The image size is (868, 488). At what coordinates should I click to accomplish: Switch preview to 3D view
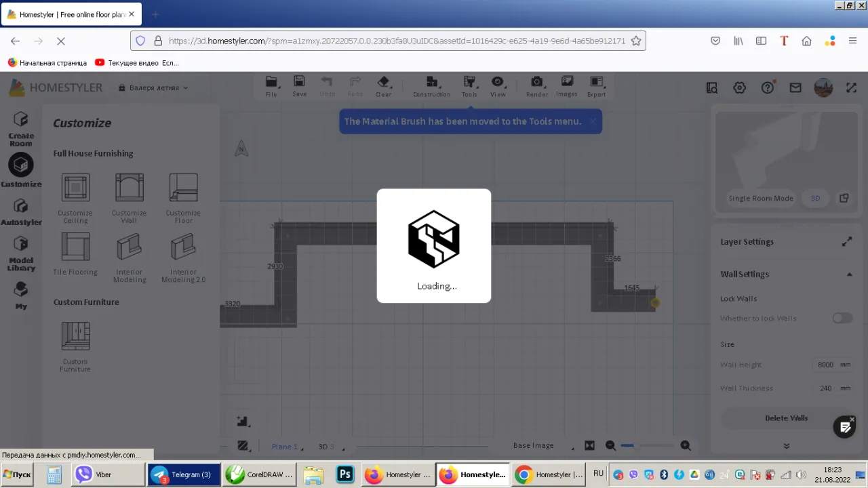815,198
